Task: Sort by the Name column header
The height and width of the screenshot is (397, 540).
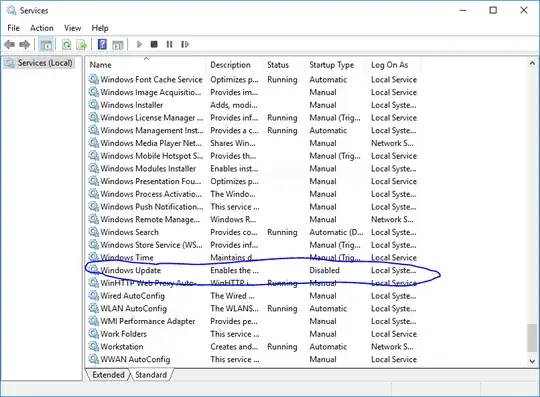Action: pos(146,65)
